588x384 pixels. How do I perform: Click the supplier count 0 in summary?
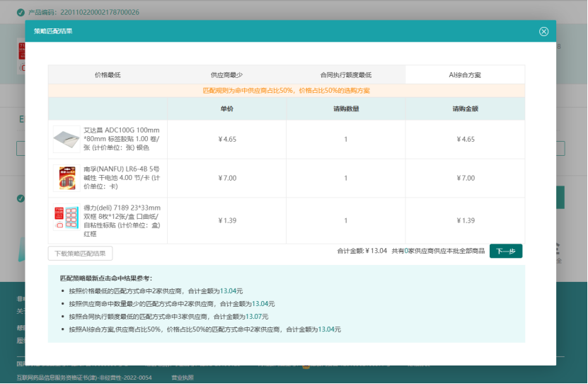(x=406, y=251)
